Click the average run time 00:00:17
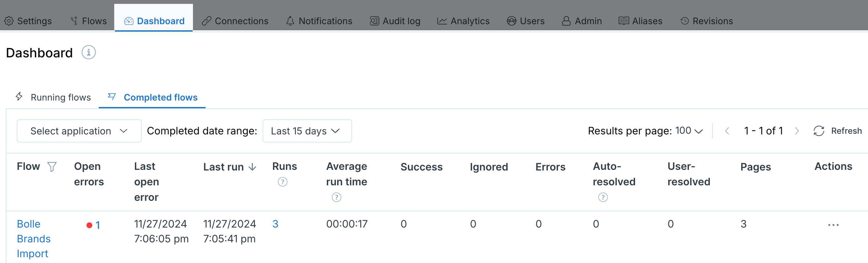Screen dimensions: 868x263 tap(347, 224)
